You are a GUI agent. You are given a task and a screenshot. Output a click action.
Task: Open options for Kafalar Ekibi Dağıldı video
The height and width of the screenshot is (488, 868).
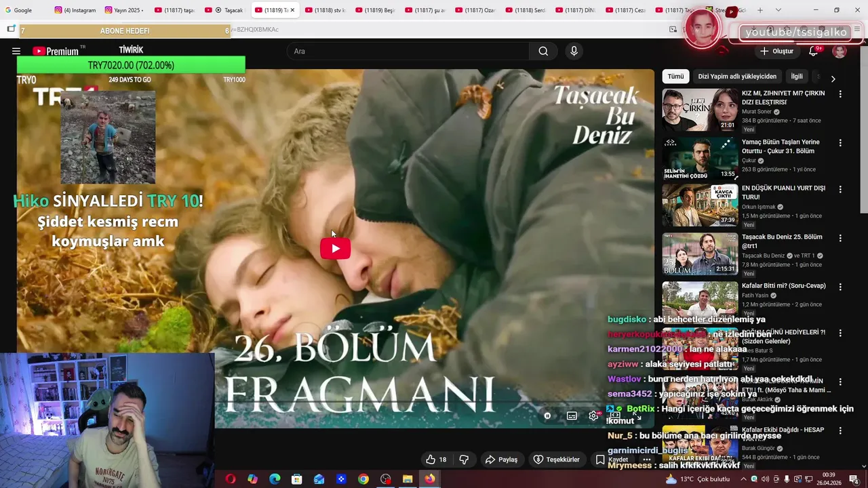pyautogui.click(x=840, y=430)
